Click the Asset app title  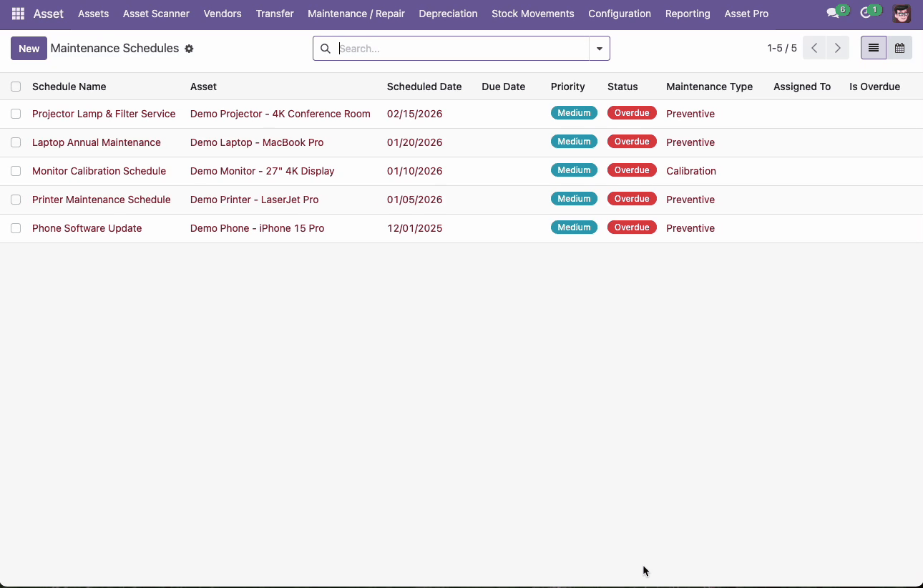49,14
